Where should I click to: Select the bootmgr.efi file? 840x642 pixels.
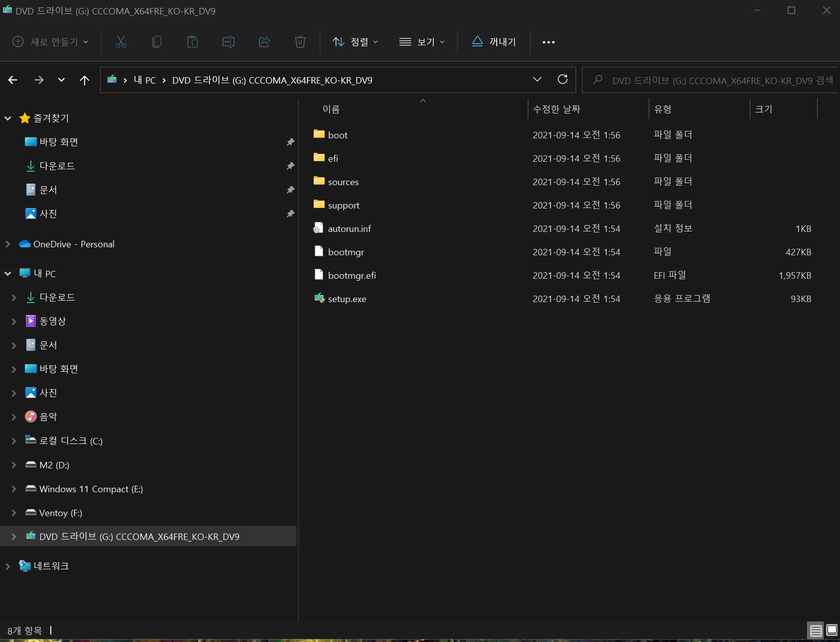pyautogui.click(x=352, y=275)
